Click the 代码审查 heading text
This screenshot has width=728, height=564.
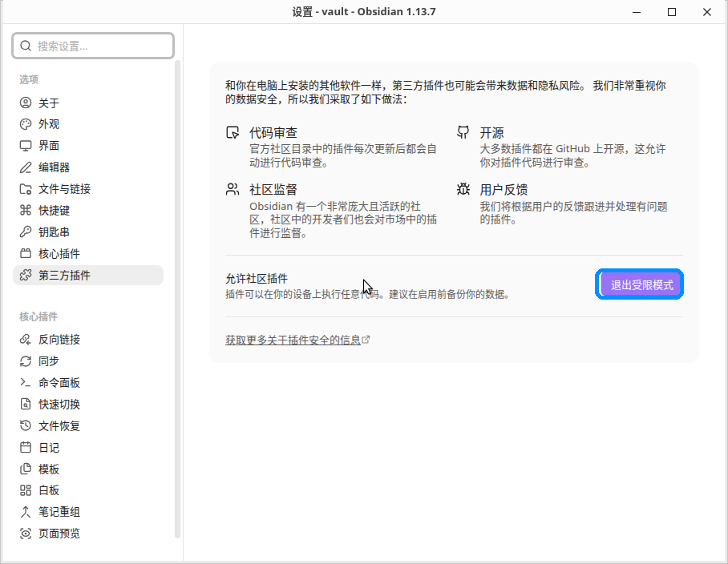(273, 133)
